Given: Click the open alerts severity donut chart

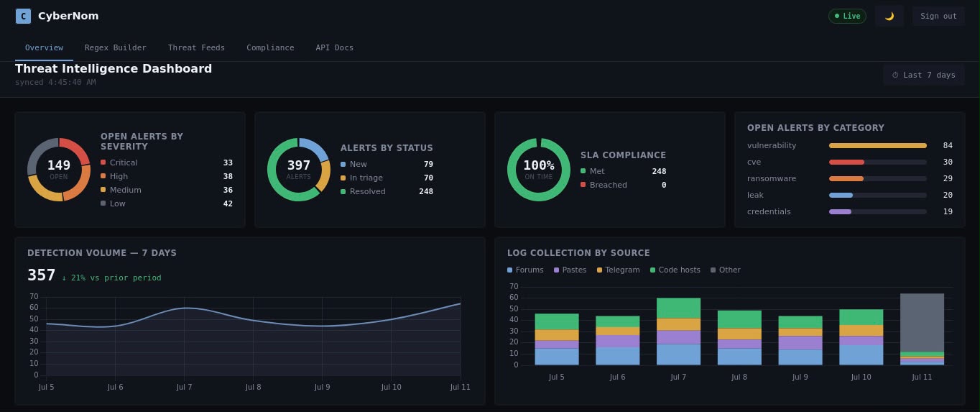Looking at the screenshot, I should [59, 170].
